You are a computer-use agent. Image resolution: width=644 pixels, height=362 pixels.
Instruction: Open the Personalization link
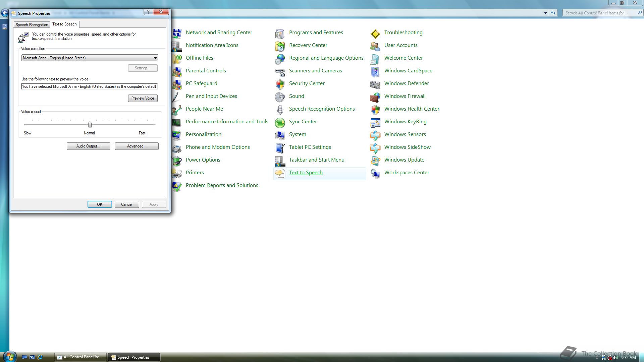(204, 134)
